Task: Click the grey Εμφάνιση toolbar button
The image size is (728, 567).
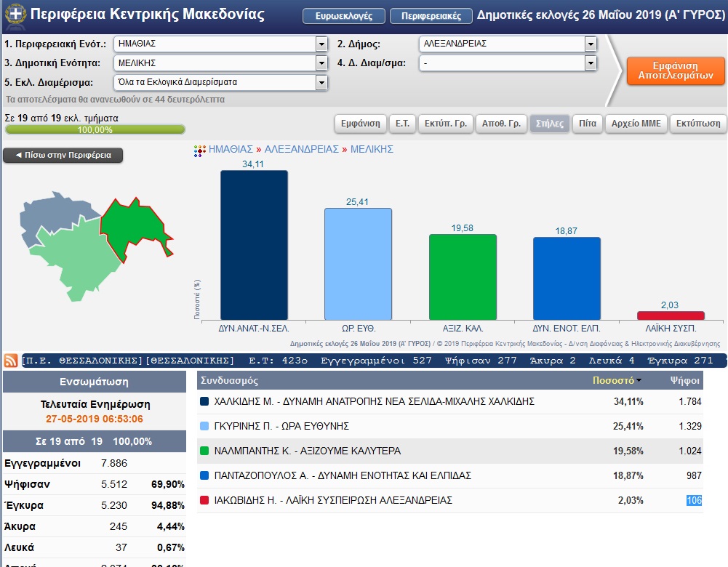Action: click(x=360, y=124)
